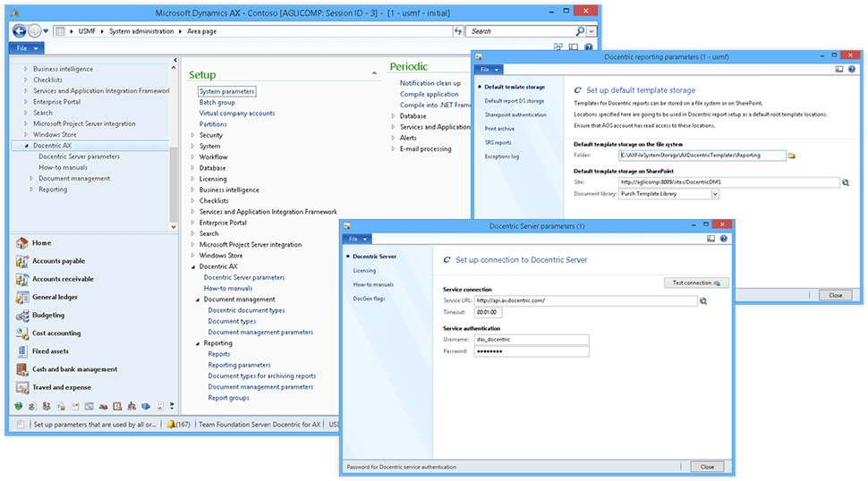The width and height of the screenshot is (868, 481).
Task: Click lookup icon next to SharePoint Site field
Action: coord(846,182)
